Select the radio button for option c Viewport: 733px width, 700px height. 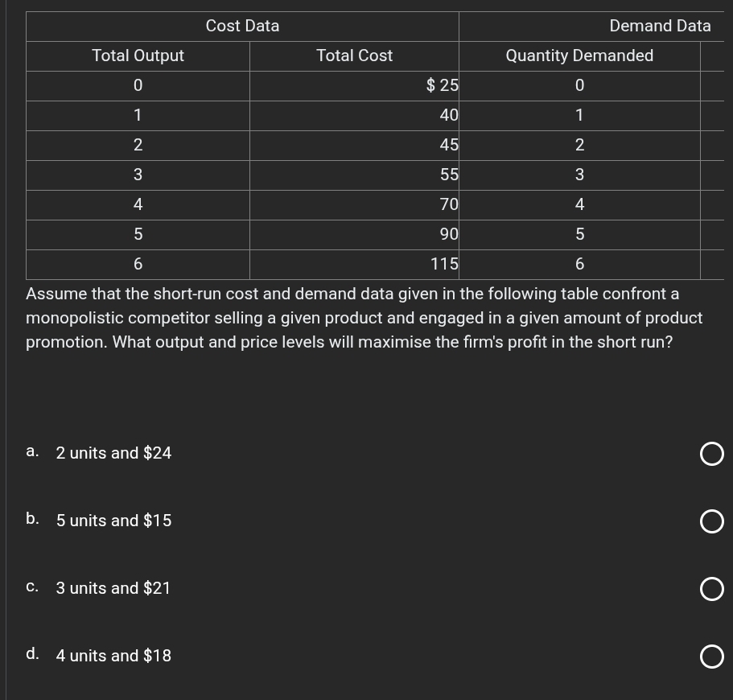711,588
